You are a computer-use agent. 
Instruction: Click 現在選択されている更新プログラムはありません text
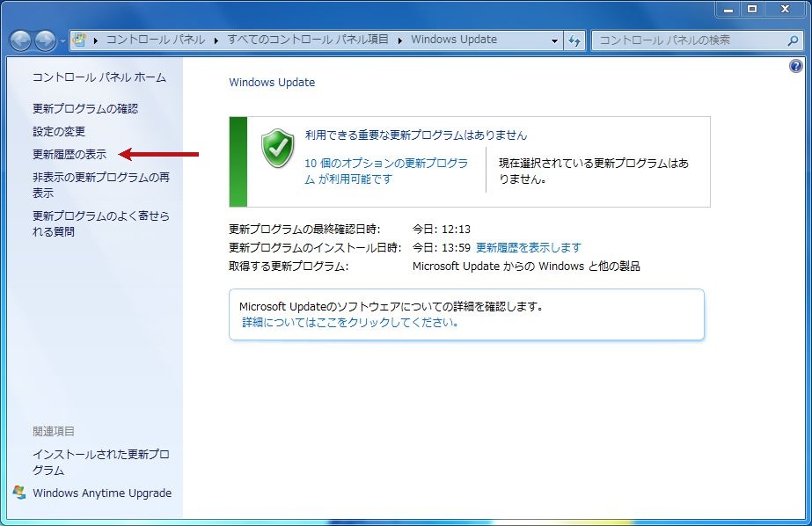point(594,171)
